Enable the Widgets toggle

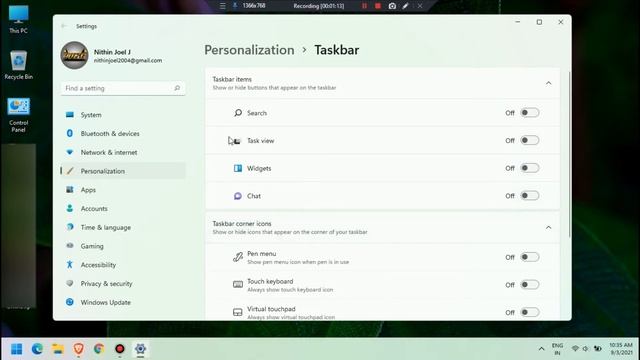[529, 168]
